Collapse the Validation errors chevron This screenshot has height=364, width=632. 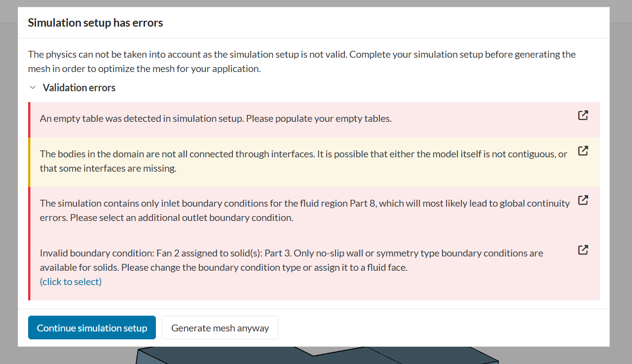point(33,88)
